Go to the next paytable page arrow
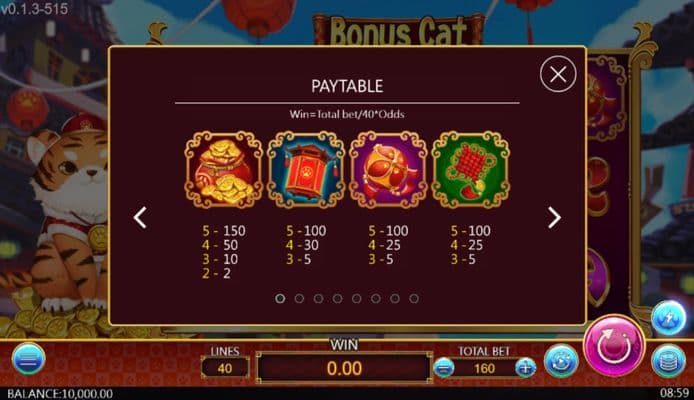The width and height of the screenshot is (694, 400). click(554, 217)
